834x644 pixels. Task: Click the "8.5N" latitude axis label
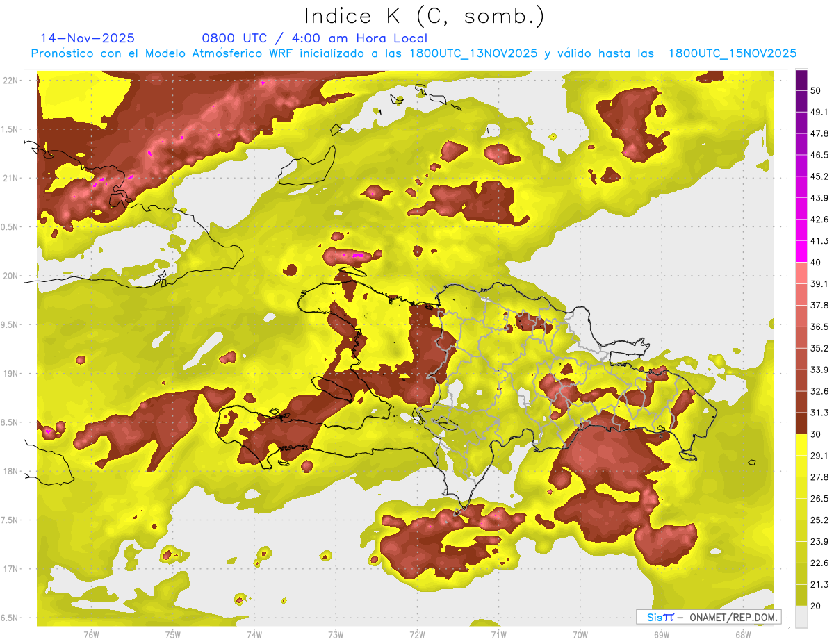tap(10, 422)
